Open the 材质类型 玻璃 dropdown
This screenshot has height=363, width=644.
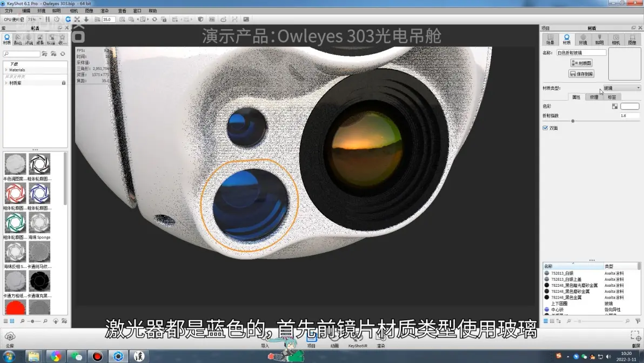point(621,88)
